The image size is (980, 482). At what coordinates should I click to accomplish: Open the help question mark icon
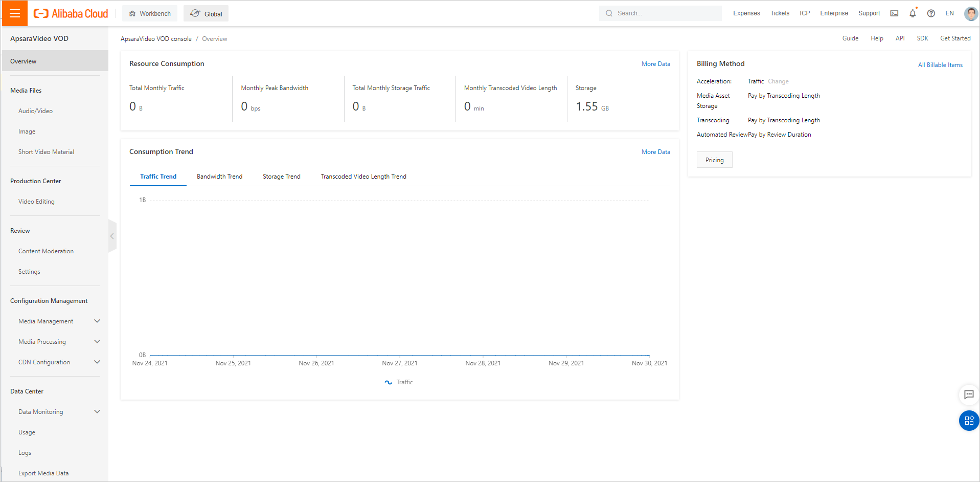tap(931, 13)
